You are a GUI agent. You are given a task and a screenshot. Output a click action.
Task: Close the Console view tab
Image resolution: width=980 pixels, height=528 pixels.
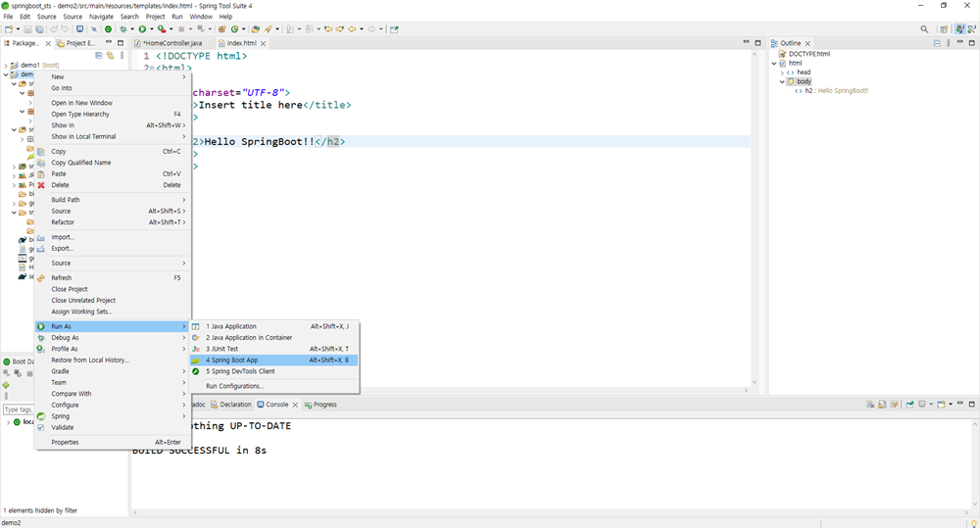point(295,405)
